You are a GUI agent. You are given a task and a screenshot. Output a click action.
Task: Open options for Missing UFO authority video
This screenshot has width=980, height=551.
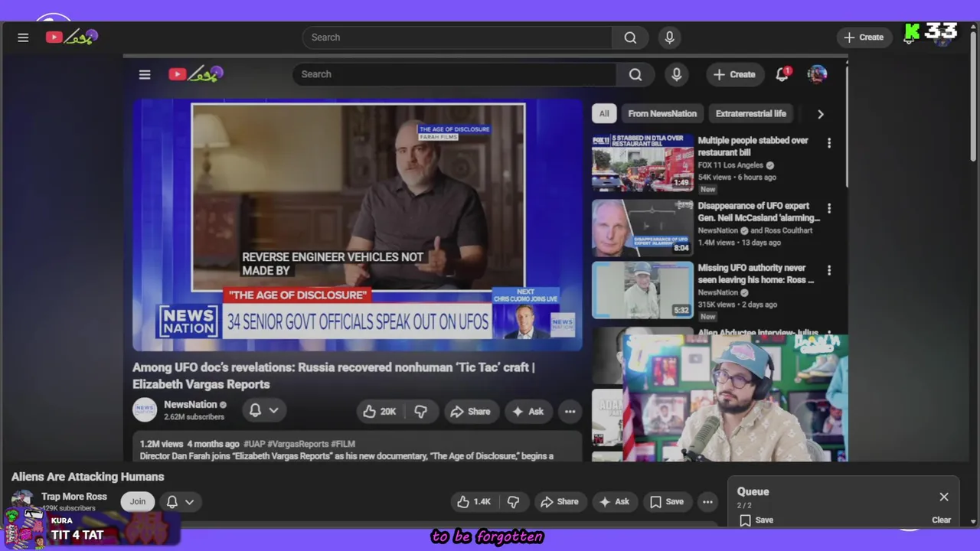coord(828,270)
